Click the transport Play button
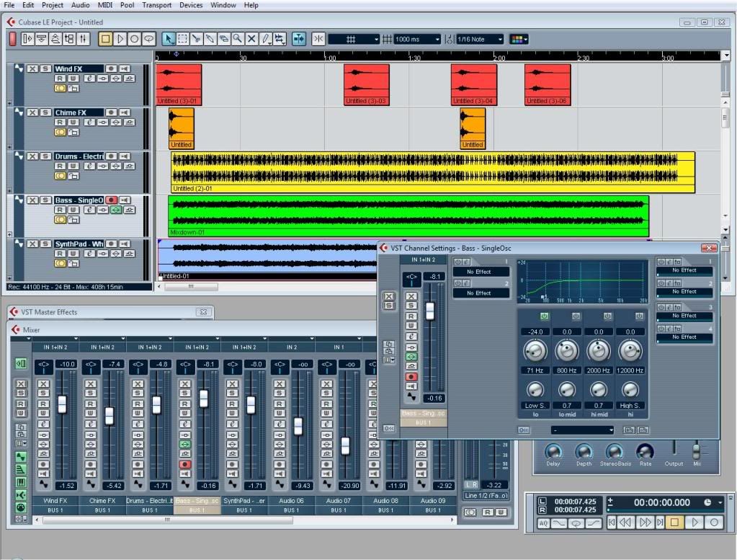Image resolution: width=737 pixels, height=560 pixels. tap(695, 522)
